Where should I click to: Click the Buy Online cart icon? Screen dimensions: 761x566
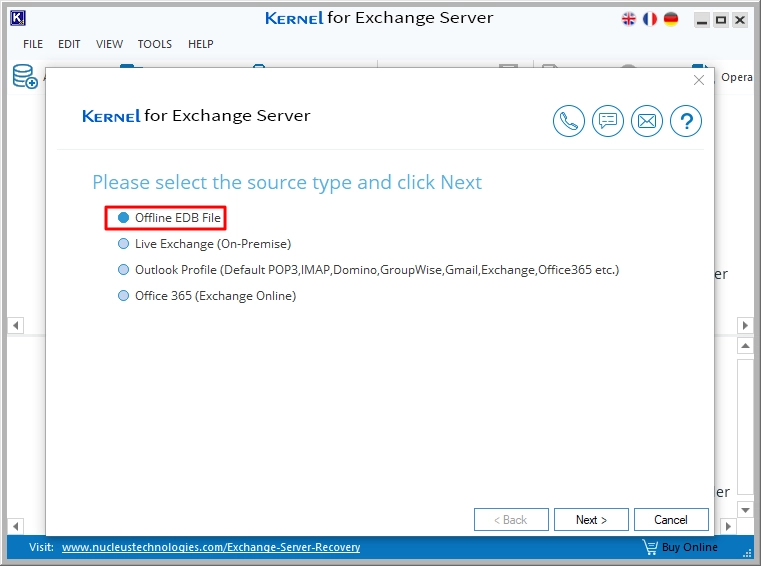click(x=650, y=547)
